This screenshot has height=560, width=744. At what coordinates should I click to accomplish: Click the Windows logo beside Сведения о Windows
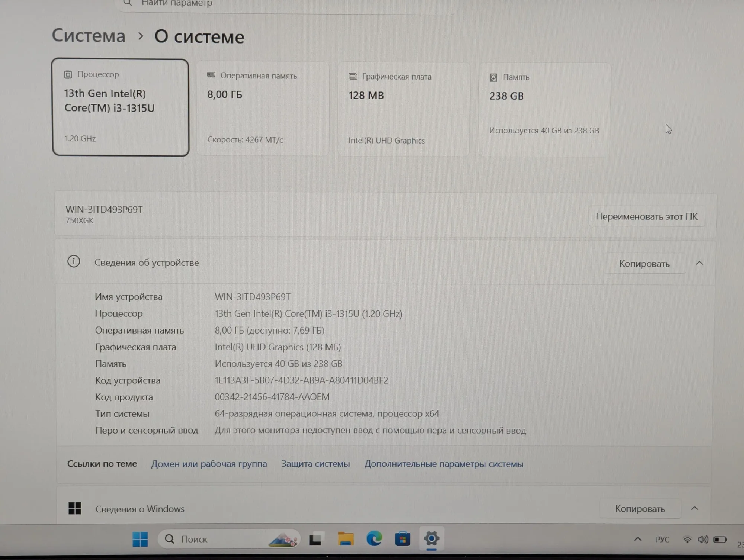pyautogui.click(x=75, y=508)
